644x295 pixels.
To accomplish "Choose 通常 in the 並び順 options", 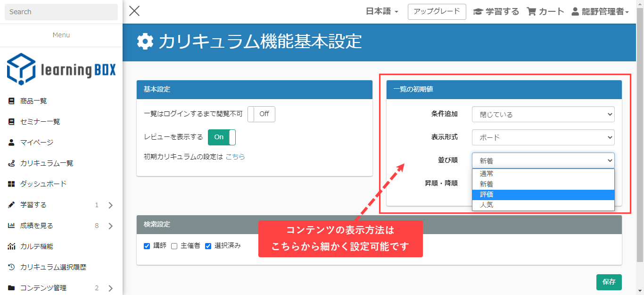I will tap(487, 174).
